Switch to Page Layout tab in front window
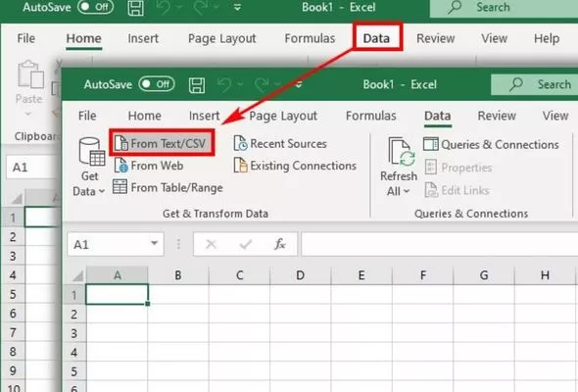Viewport: 578px width, 392px height. tap(283, 116)
